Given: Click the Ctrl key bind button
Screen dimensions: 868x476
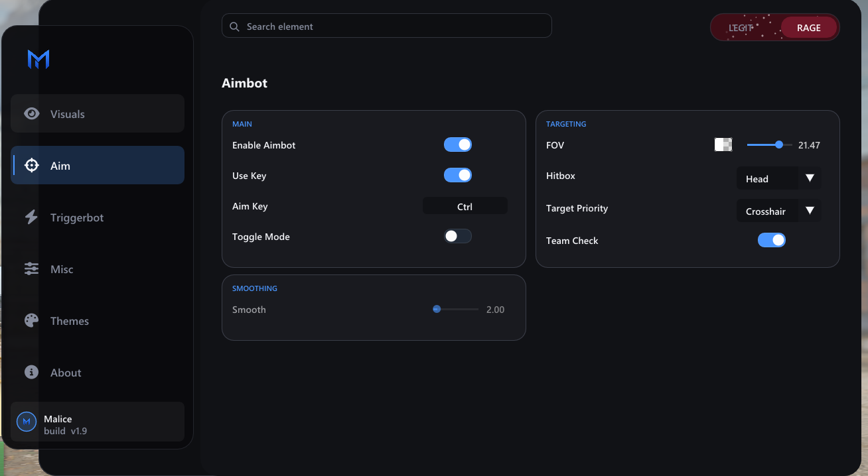Looking at the screenshot, I should coord(465,206).
